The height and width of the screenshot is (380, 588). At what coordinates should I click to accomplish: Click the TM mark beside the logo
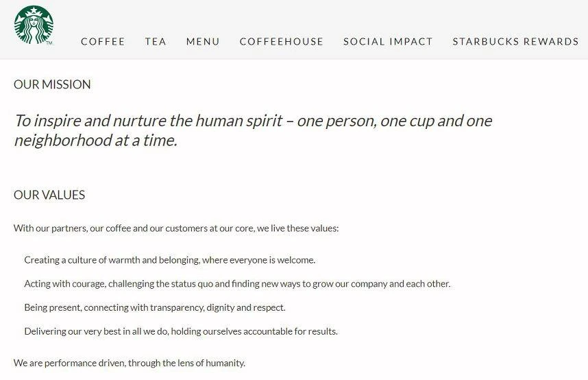49,43
